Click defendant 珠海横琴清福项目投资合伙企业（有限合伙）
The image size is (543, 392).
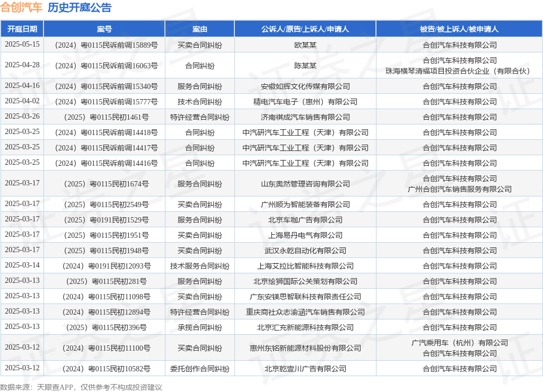click(x=459, y=71)
